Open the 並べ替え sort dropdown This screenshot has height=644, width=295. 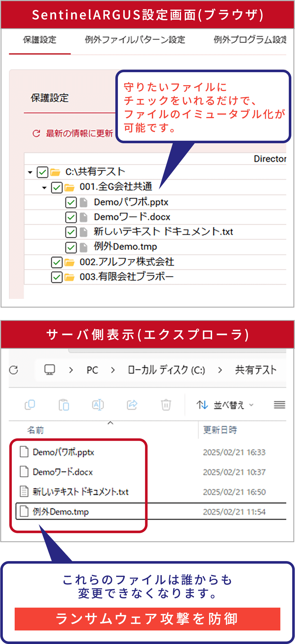click(x=225, y=405)
